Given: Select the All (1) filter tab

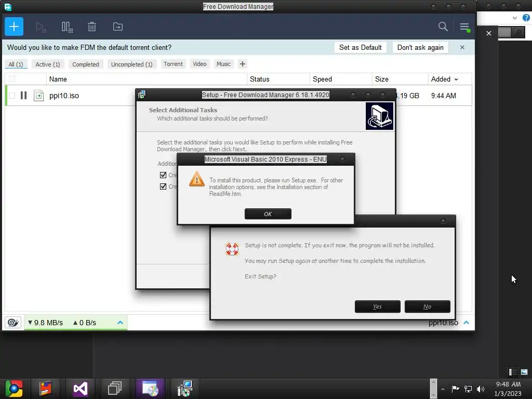Looking at the screenshot, I should (x=16, y=64).
